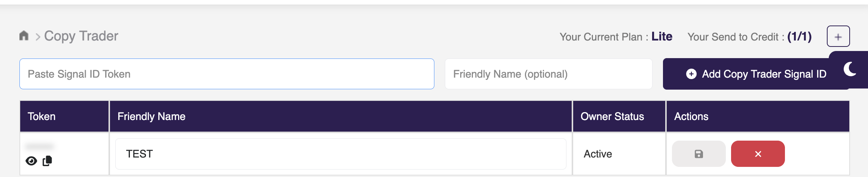Edit the TEST friendly name field
Screen dimensions: 868x177
pyautogui.click(x=340, y=154)
